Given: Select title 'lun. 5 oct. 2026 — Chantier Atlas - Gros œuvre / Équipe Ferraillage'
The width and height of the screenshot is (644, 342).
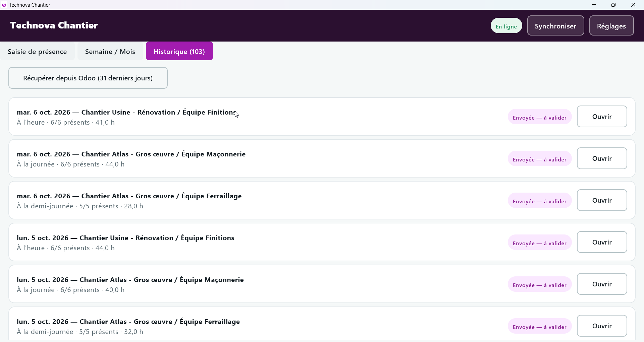Looking at the screenshot, I should point(128,322).
